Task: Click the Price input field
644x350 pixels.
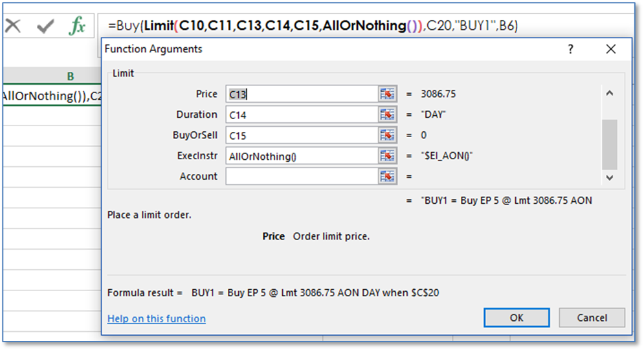Action: click(x=302, y=94)
